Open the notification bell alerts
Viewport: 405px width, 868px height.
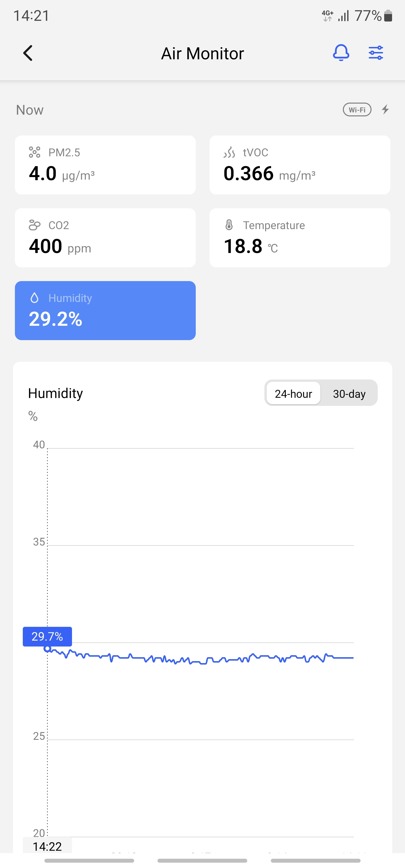pyautogui.click(x=341, y=53)
